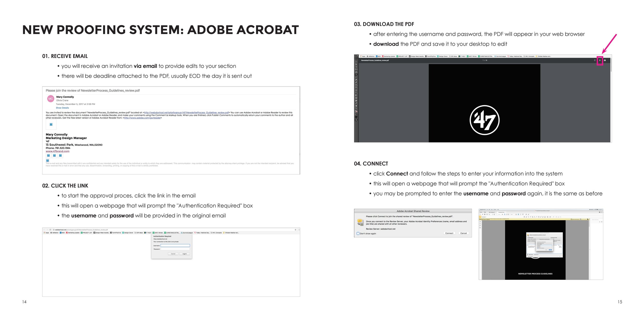Open the BOX bookmark in the login browser

(x=62, y=233)
